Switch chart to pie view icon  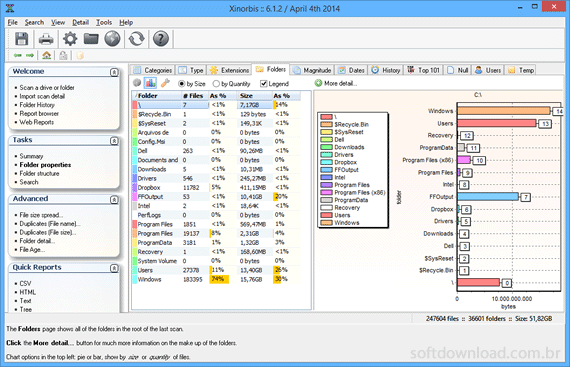tap(137, 83)
